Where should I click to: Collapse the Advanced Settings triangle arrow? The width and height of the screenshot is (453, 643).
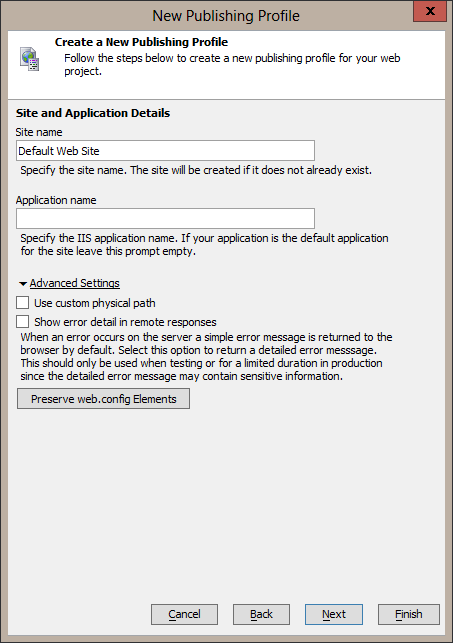click(23, 283)
